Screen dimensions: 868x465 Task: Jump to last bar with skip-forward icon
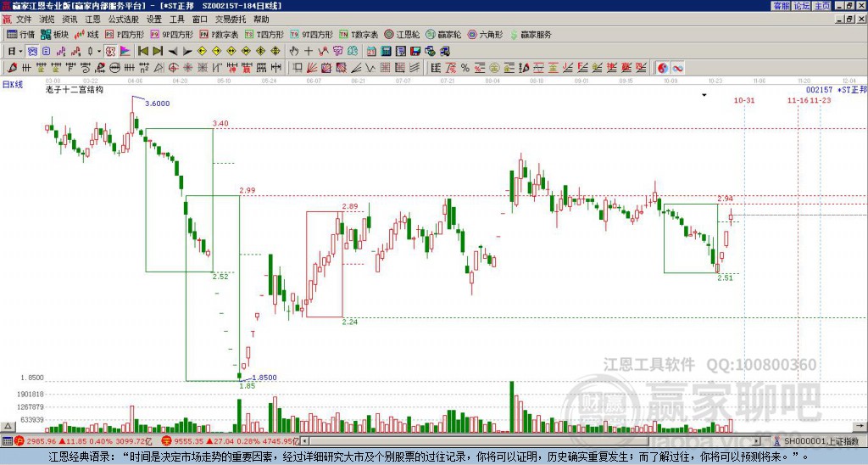tap(158, 52)
